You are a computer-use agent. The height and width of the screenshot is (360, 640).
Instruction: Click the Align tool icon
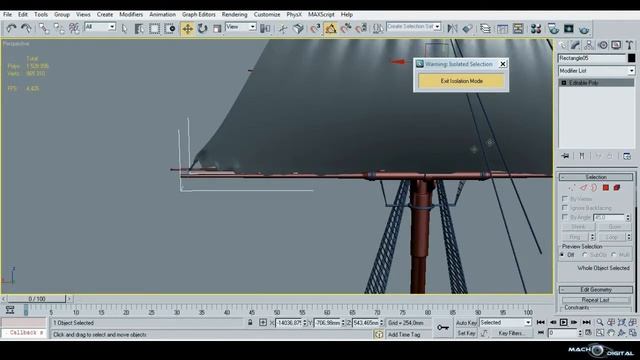[x=468, y=28]
